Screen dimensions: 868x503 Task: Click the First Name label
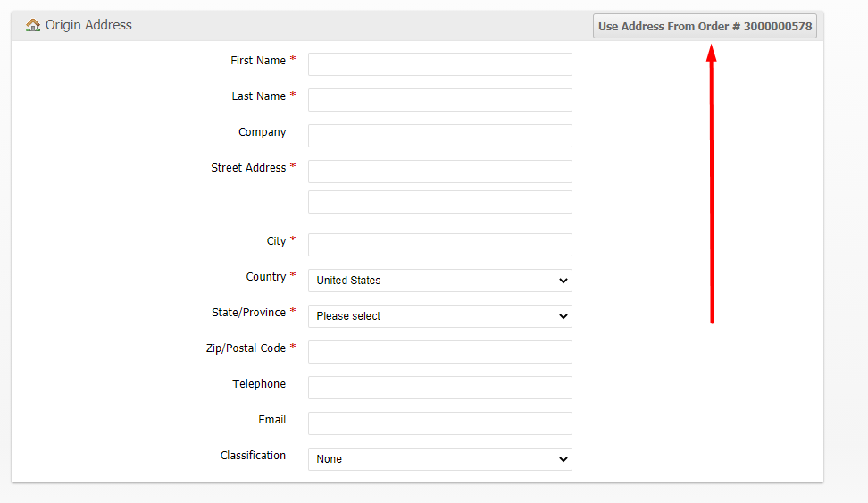258,61
